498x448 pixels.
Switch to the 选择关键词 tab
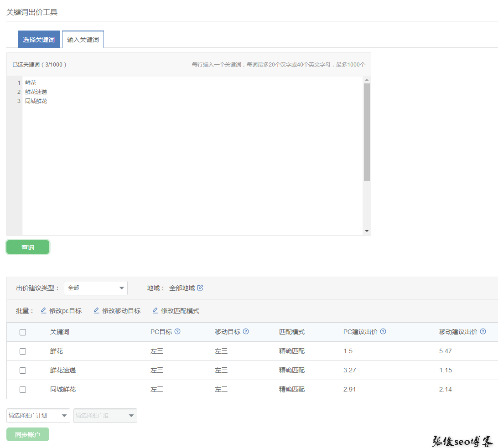point(39,39)
